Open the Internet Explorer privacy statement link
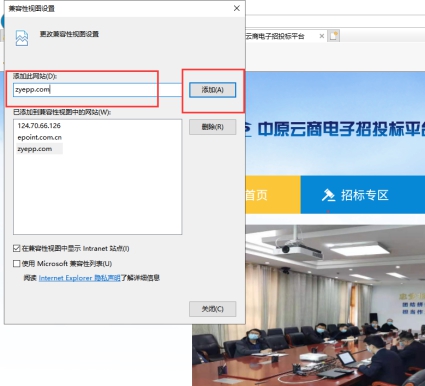Screen dimensions: 425x386 point(79,278)
